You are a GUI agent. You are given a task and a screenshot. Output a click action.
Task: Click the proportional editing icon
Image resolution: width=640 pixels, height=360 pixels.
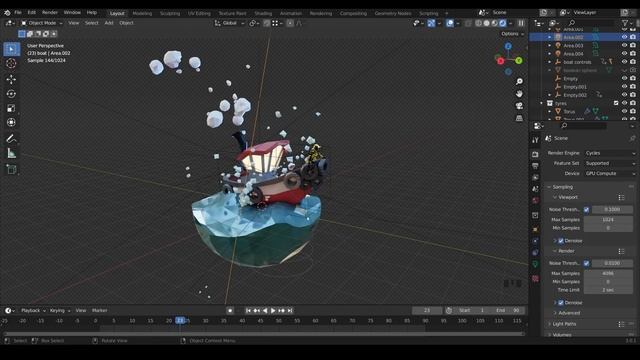pos(290,23)
